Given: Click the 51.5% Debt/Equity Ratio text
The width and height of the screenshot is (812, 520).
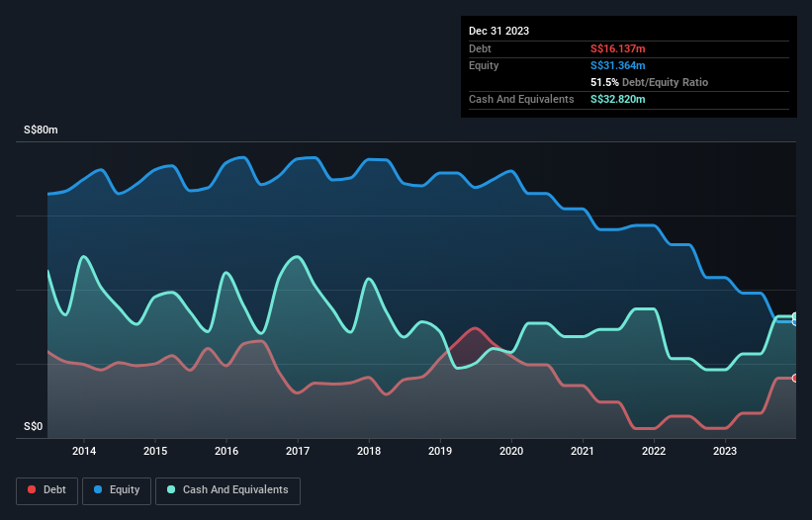Looking at the screenshot, I should [x=650, y=82].
